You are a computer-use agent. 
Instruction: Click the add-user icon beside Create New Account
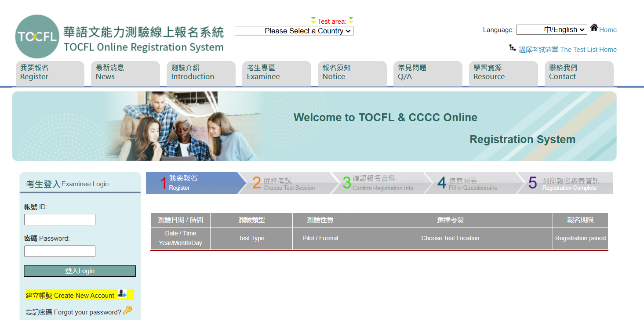pos(122,294)
